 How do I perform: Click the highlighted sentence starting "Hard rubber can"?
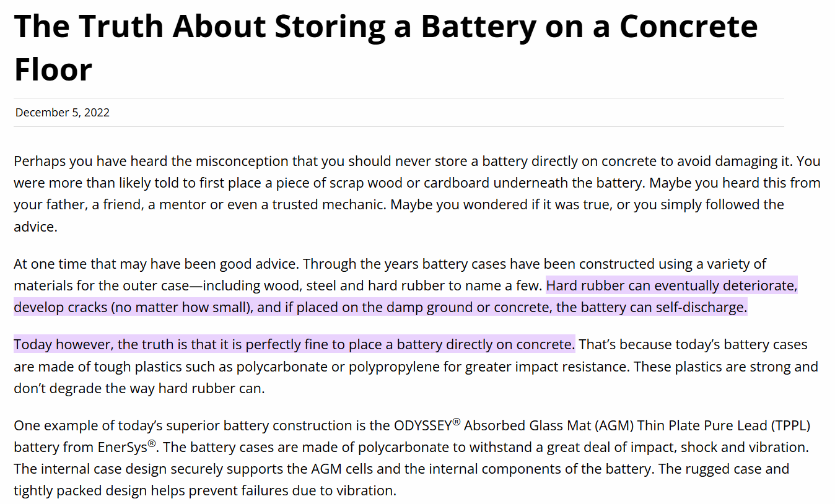[671, 286]
